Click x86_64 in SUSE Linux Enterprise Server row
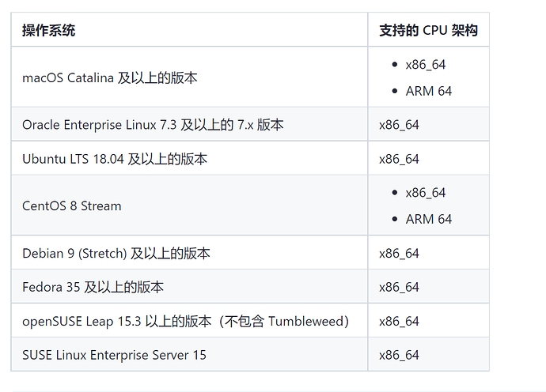546x392 pixels. 399,355
